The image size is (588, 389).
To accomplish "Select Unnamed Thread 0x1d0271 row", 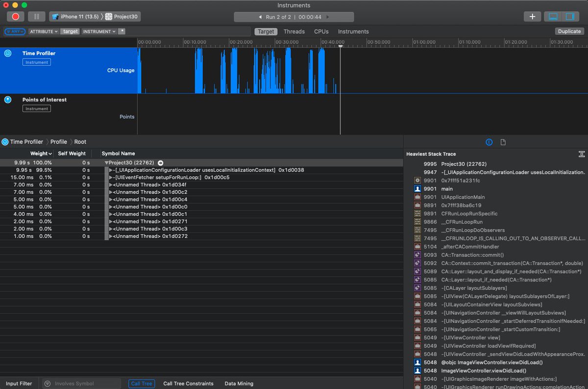I will coord(201,222).
